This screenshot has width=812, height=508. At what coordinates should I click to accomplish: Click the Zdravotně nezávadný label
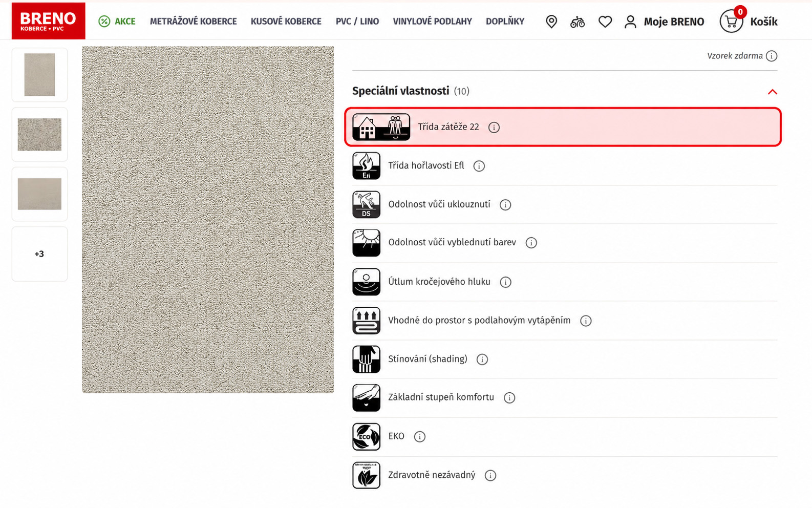(x=432, y=475)
